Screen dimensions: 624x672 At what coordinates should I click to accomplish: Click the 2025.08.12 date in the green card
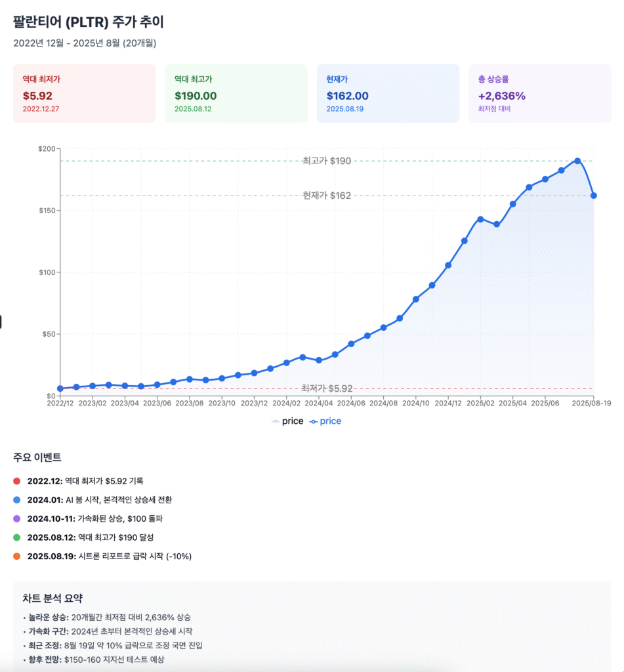194,109
